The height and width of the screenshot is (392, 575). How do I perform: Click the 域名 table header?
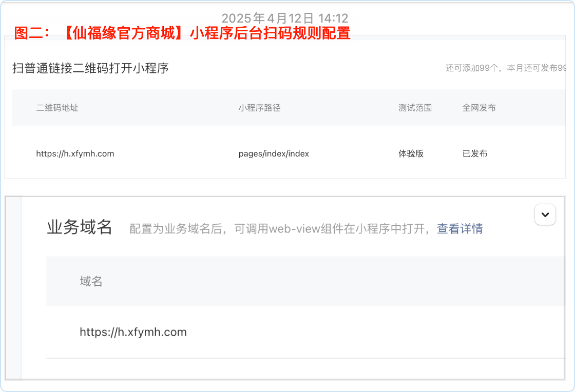point(91,281)
